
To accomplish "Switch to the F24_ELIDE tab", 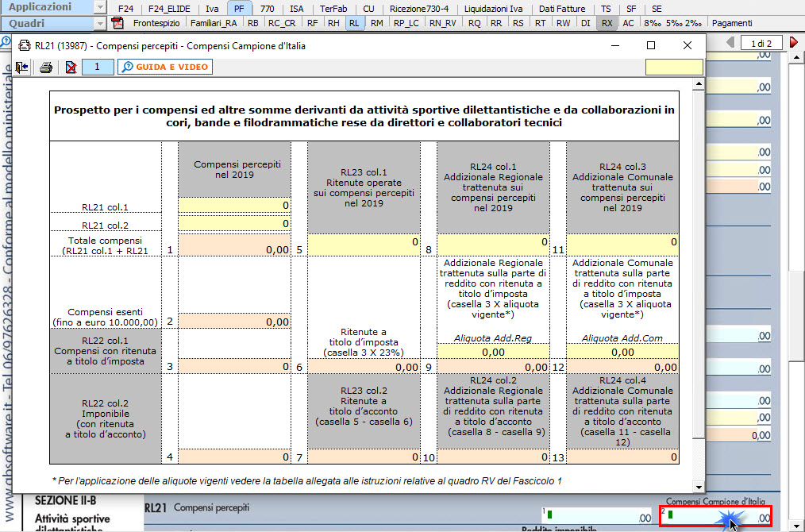I will click(169, 9).
